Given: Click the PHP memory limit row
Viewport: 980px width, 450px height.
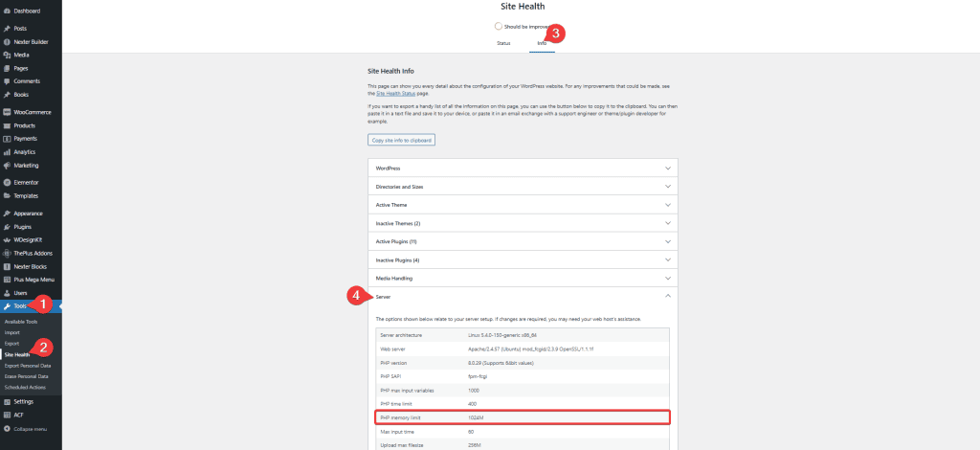Looking at the screenshot, I should [x=523, y=416].
